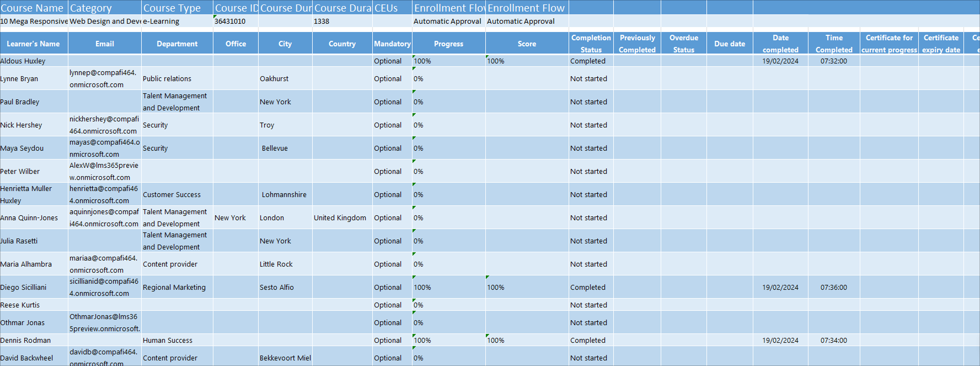Select Dennis Rodman's 07:34:00 time cell
Viewport: 980px width, 366px height.
834,340
